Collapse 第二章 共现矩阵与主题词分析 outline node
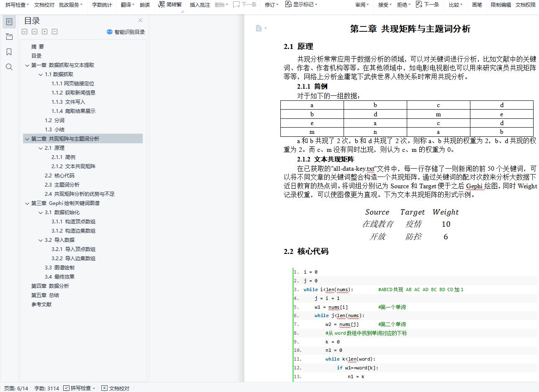Image resolution: width=539 pixels, height=392 pixels. [27, 139]
